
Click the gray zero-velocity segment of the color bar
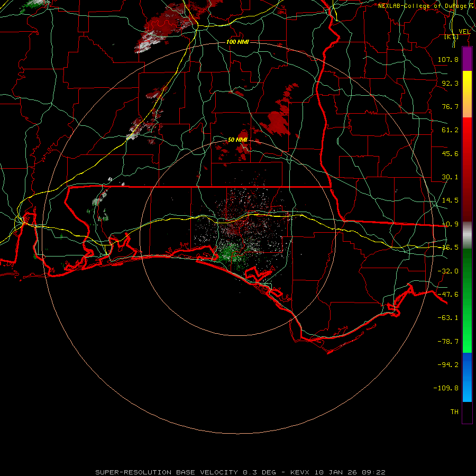(x=467, y=235)
